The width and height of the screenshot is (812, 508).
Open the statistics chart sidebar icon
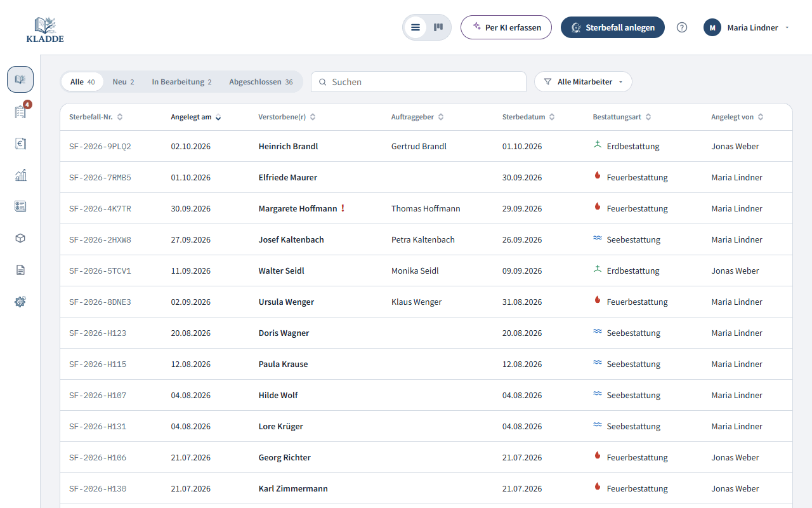(20, 175)
